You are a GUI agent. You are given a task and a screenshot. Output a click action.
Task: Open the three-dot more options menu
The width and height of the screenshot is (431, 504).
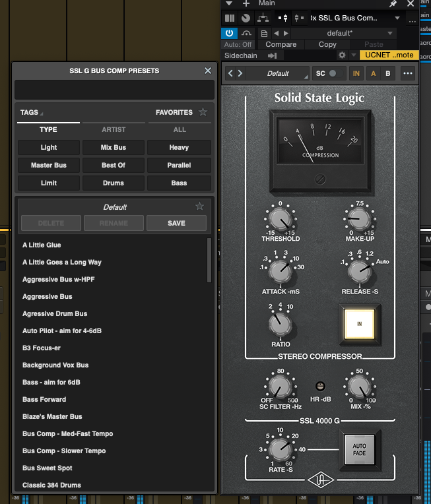coord(408,73)
